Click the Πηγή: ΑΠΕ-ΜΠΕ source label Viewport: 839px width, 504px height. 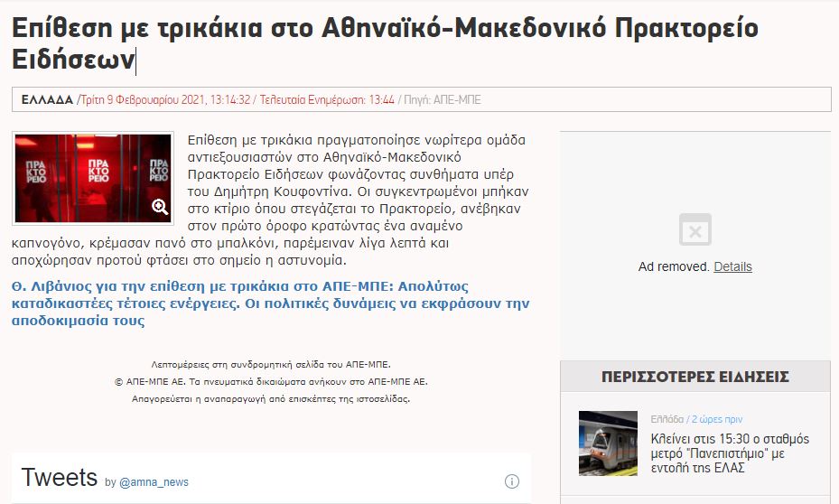click(x=448, y=99)
